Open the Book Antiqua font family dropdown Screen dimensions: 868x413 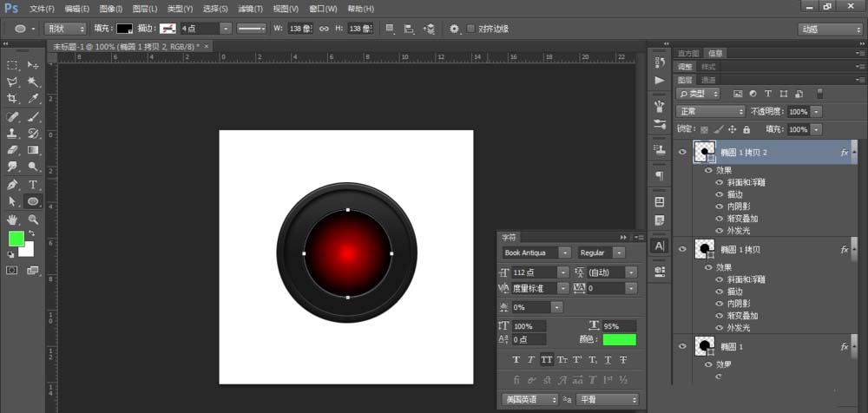point(565,252)
